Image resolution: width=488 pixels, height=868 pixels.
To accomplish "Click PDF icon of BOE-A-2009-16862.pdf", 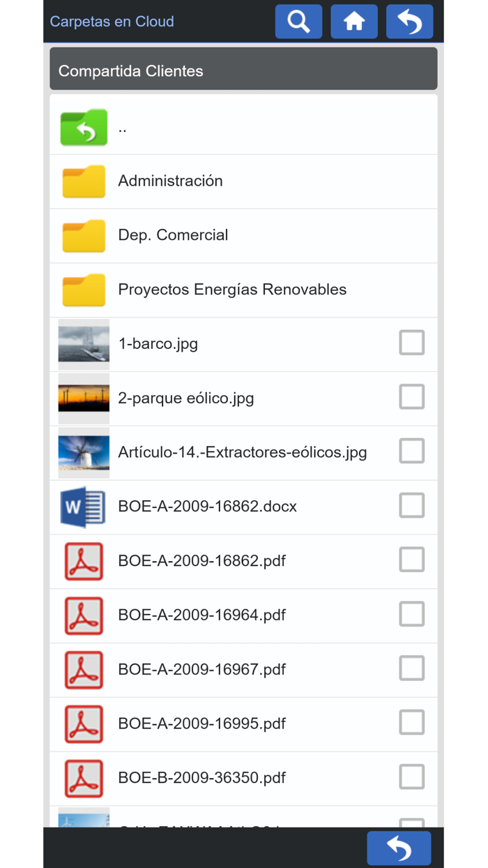I will point(84,561).
